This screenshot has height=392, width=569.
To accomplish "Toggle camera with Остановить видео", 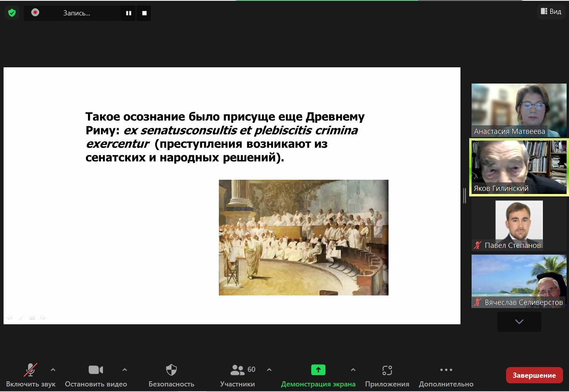I will (96, 375).
